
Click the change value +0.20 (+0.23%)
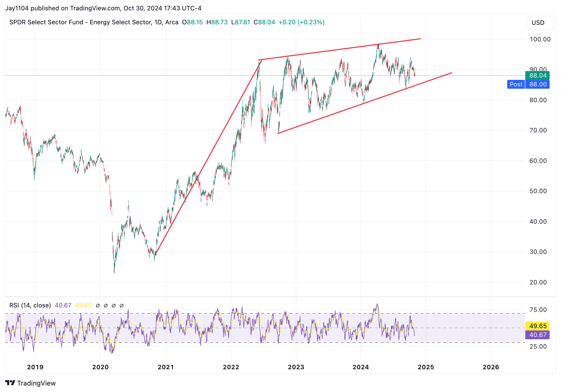(x=301, y=22)
